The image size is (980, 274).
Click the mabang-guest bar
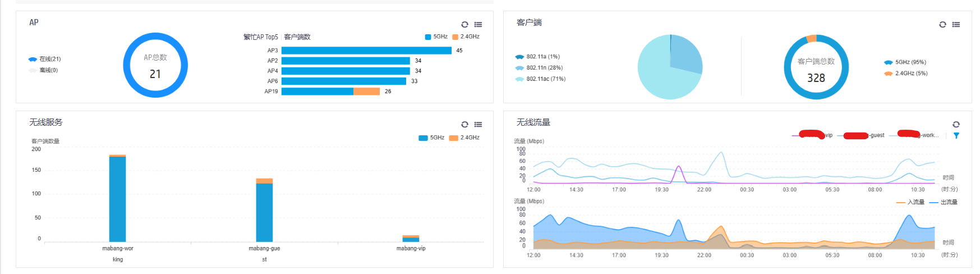264,210
